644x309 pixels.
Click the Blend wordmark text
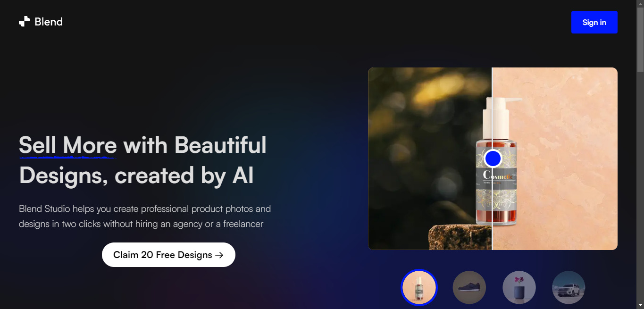49,22
